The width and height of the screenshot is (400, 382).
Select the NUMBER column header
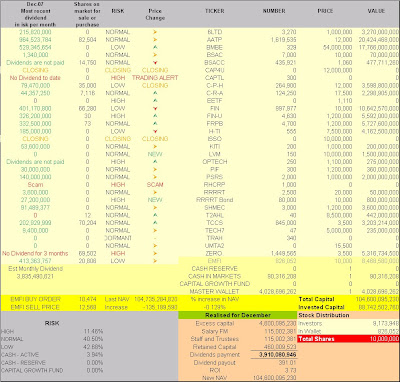[x=274, y=11]
